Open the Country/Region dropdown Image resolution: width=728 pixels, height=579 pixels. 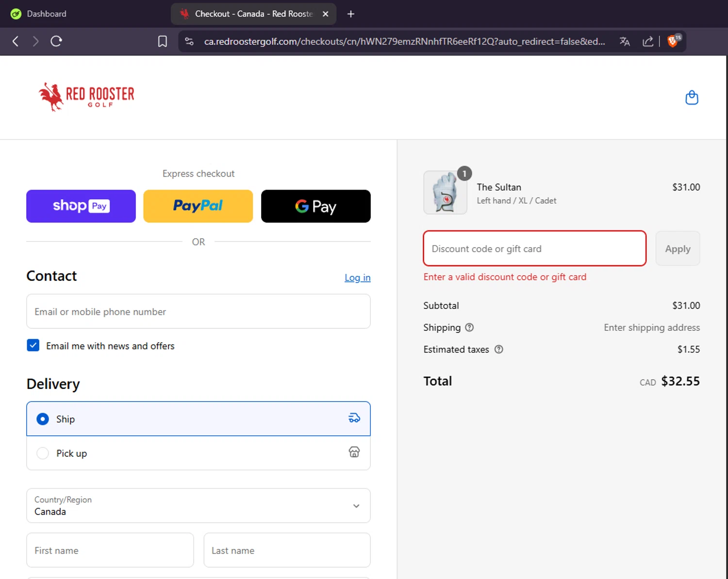[199, 505]
